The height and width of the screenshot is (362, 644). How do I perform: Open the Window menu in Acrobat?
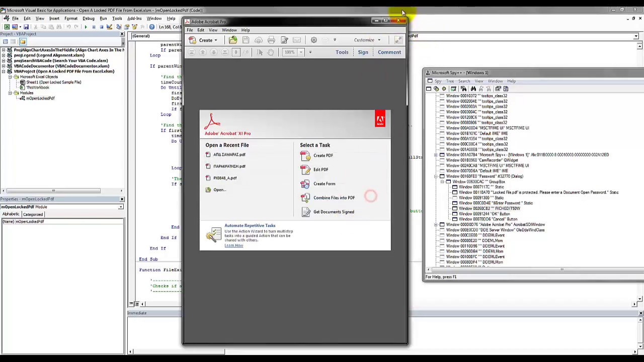pyautogui.click(x=229, y=30)
